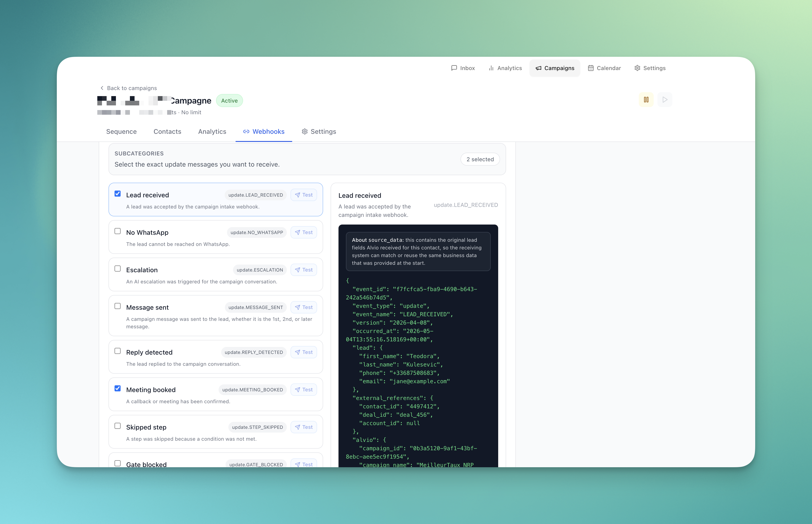Image resolution: width=812 pixels, height=524 pixels.
Task: Open the Inbox page
Action: [x=463, y=68]
